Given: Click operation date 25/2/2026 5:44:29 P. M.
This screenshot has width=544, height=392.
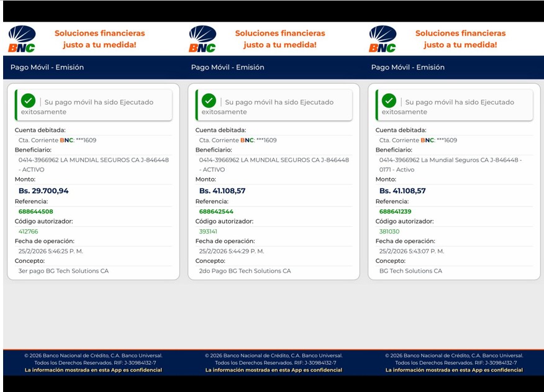Looking at the screenshot, I should click(231, 251).
